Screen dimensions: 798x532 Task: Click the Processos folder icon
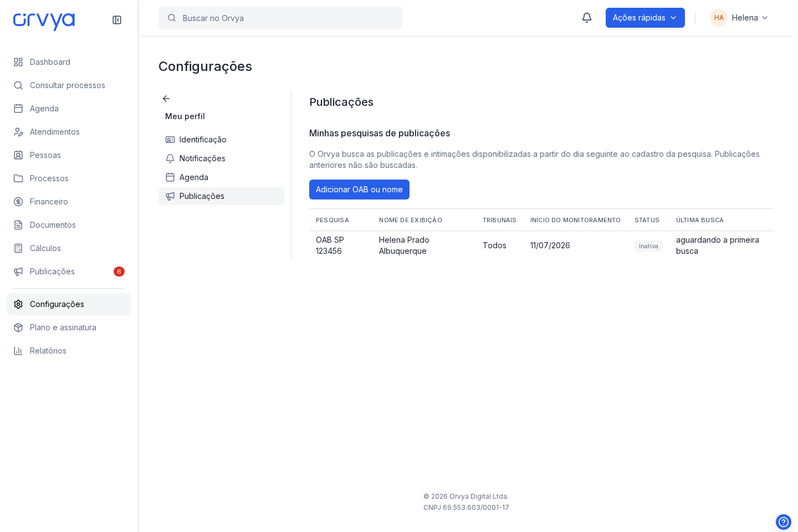coord(18,178)
